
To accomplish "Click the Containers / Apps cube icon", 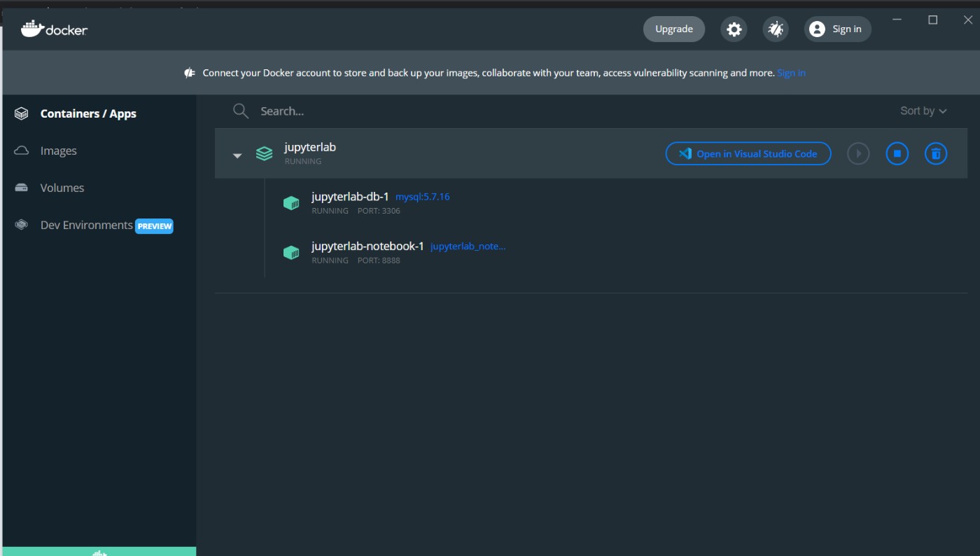I will pos(22,113).
